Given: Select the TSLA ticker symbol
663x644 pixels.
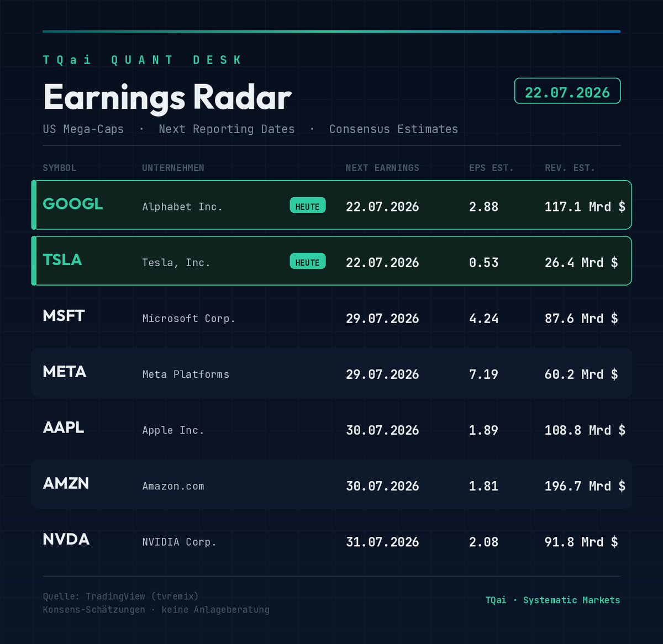Looking at the screenshot, I should [x=62, y=260].
